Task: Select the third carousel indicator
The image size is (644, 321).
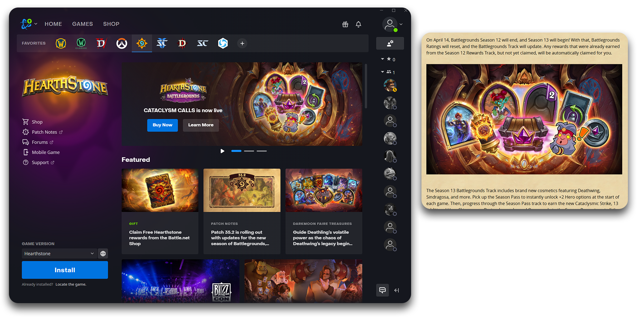Action: point(262,151)
